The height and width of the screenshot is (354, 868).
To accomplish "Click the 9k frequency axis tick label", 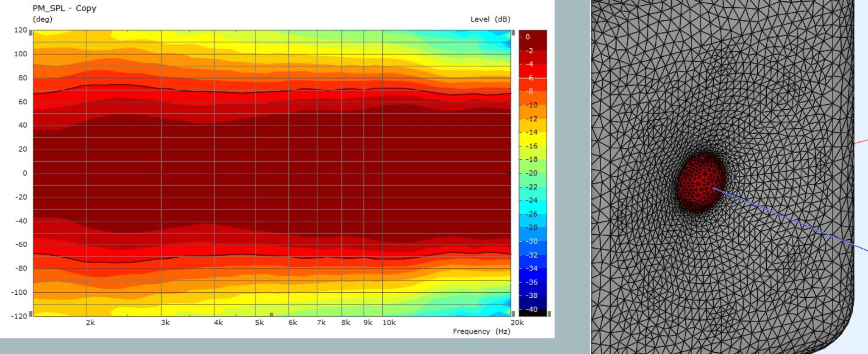I will (x=368, y=323).
